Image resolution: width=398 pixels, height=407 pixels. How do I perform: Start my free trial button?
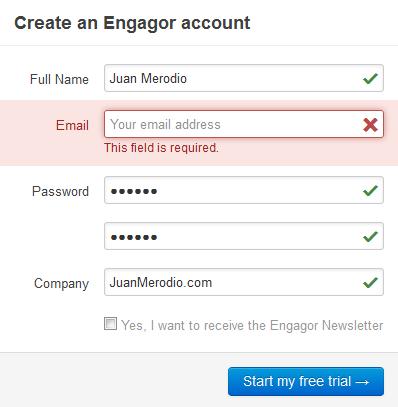click(306, 382)
